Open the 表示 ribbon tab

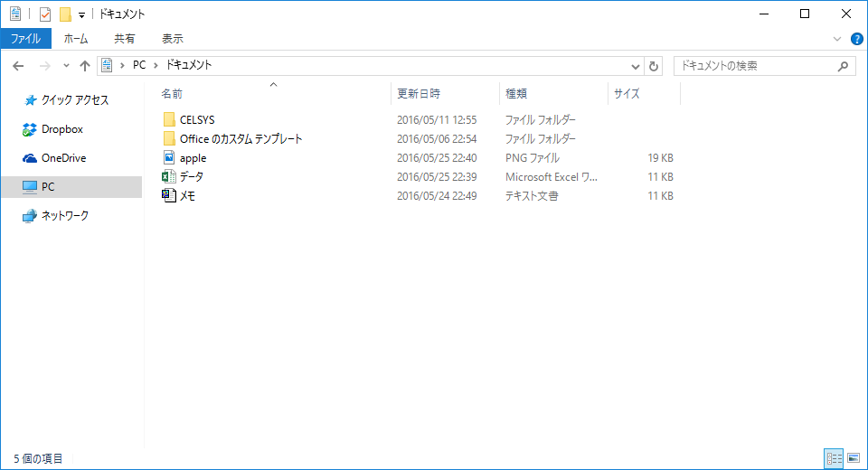[x=172, y=39]
